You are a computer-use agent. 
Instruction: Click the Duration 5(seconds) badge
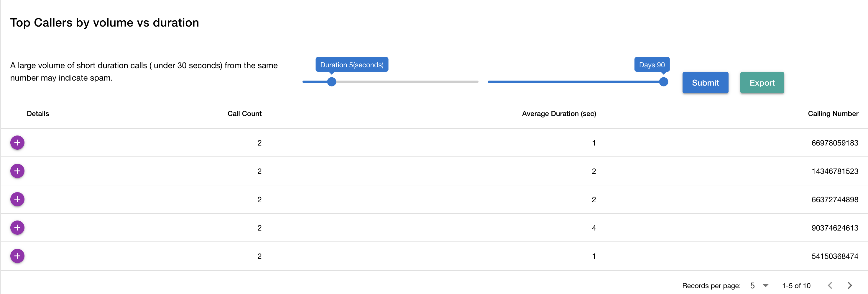[x=352, y=64]
